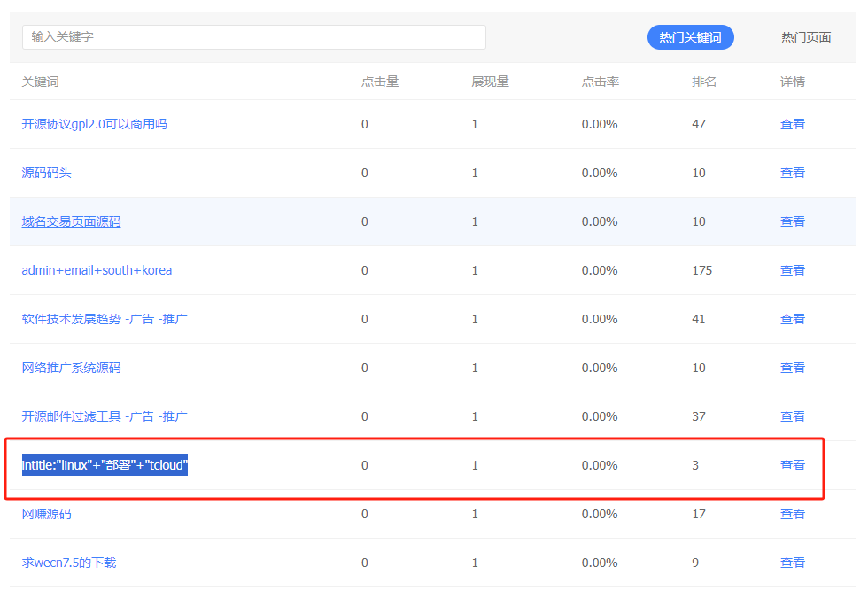Click the 排名 column header
This screenshot has width=868, height=598.
point(704,82)
